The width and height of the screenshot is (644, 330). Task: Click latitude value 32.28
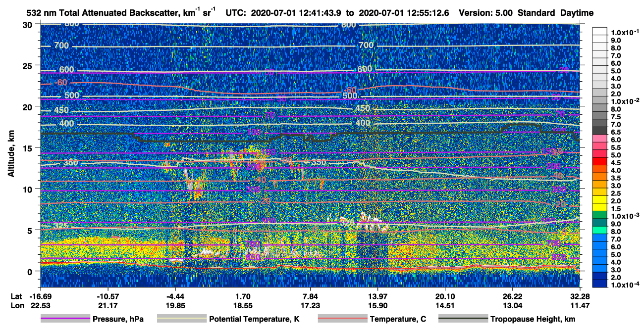(x=580, y=296)
